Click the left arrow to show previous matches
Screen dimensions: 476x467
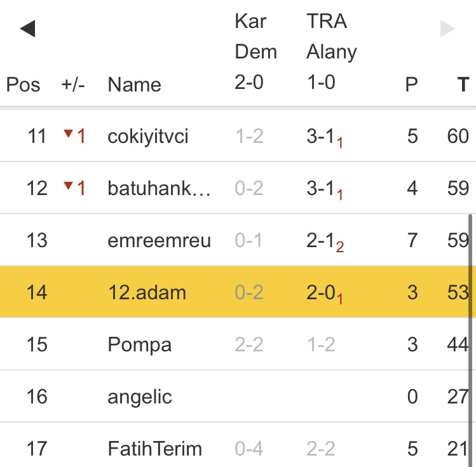(27, 29)
